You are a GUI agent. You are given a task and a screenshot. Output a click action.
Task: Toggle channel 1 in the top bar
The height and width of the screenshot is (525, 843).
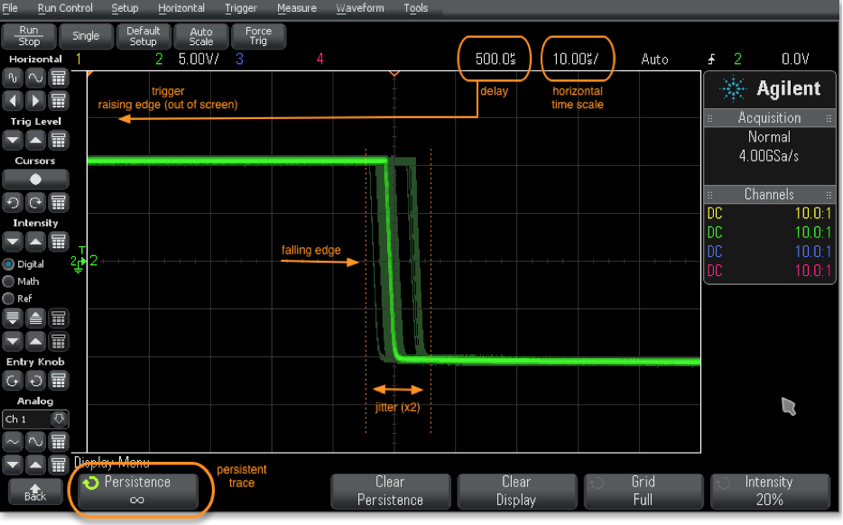pyautogui.click(x=78, y=59)
